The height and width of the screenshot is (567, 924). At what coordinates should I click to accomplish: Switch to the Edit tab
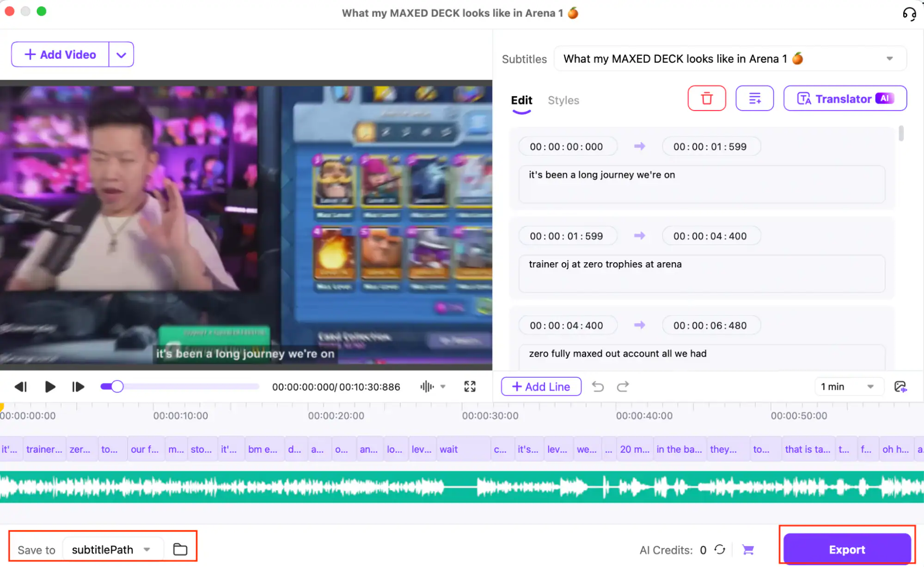click(x=521, y=100)
